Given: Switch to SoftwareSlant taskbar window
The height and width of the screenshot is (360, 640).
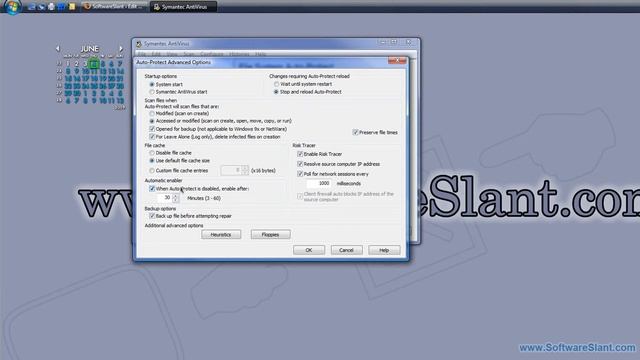Looking at the screenshot, I should click(x=114, y=7).
